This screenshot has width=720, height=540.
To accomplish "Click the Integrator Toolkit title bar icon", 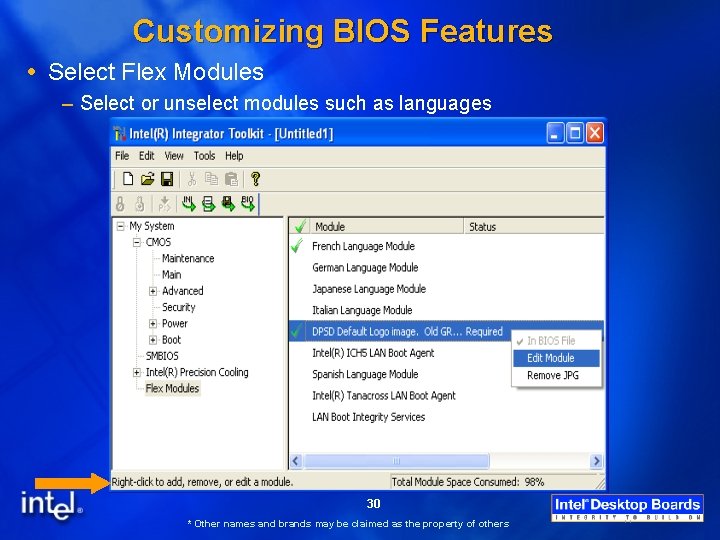I will click(119, 134).
